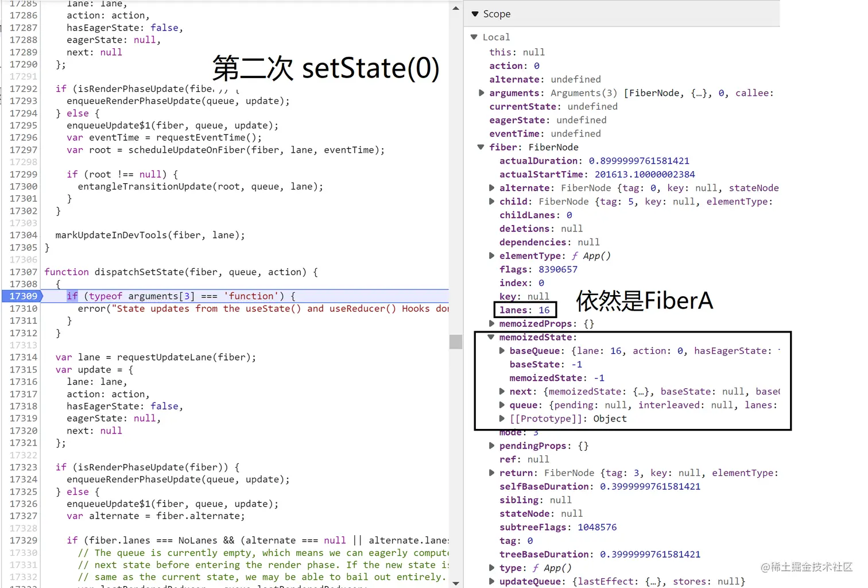
Task: Collapse the Scope panel header
Action: coord(476,14)
